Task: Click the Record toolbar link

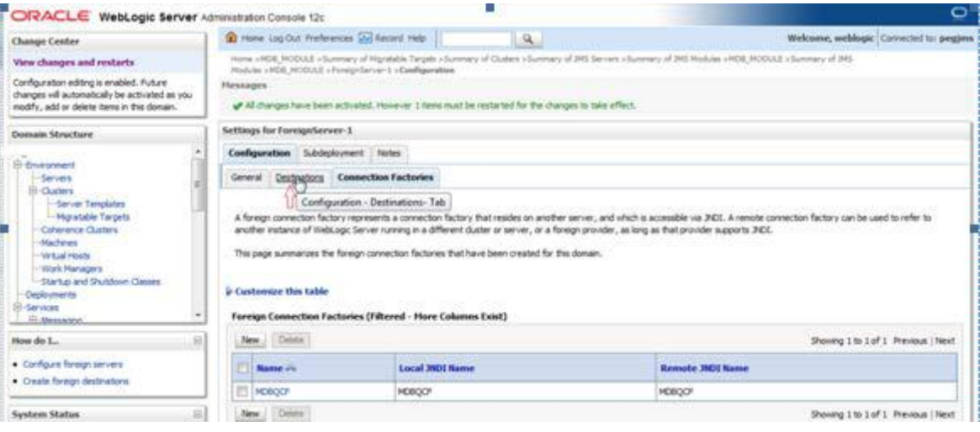Action: (389, 38)
